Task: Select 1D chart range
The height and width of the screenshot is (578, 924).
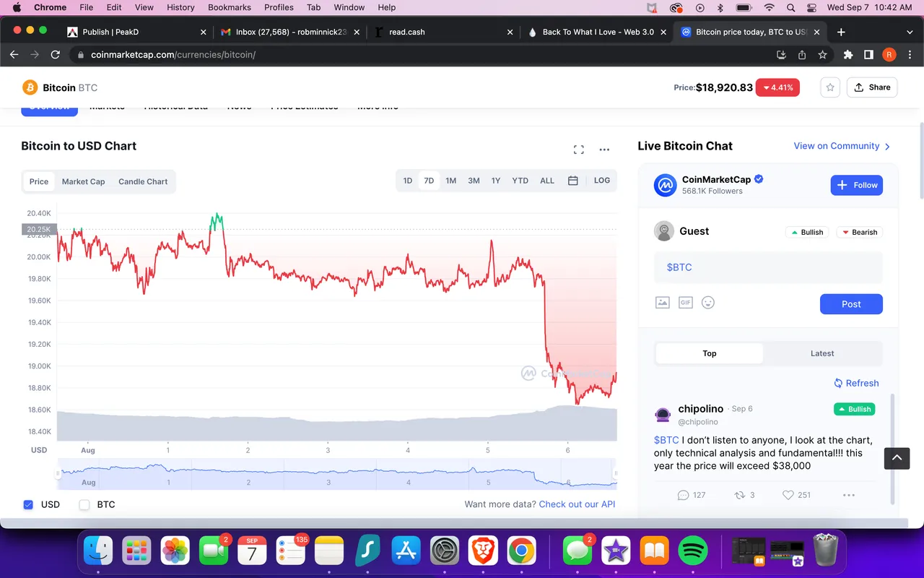Action: click(x=408, y=181)
